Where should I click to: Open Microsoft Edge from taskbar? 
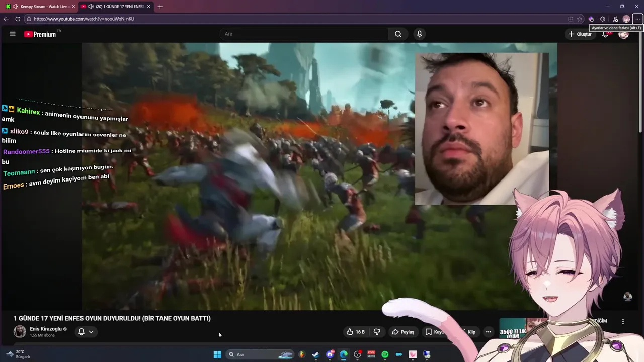344,354
